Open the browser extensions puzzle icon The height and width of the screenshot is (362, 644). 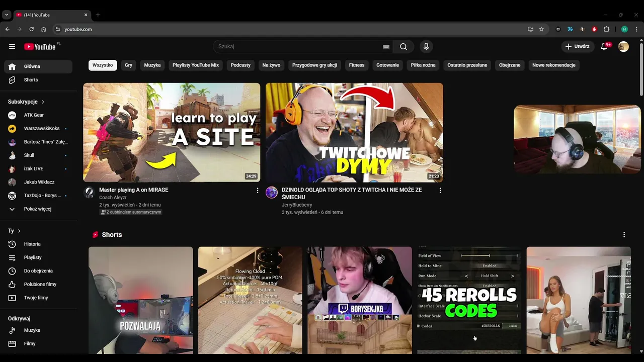(x=606, y=29)
